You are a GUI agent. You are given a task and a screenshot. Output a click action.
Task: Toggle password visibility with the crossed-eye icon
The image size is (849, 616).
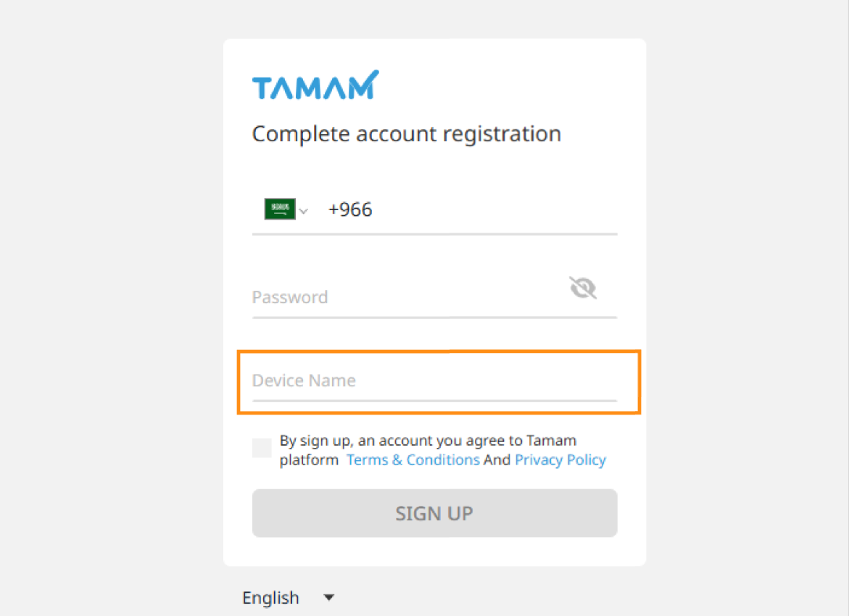click(x=583, y=288)
